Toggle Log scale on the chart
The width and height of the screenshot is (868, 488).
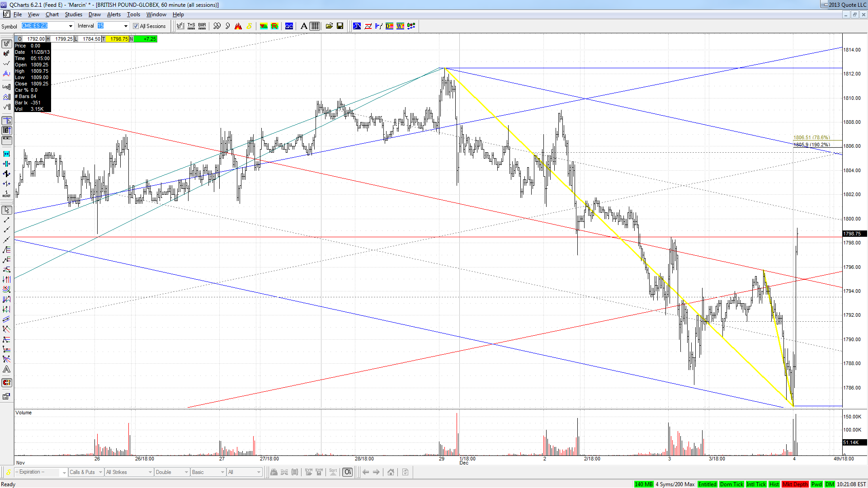pyautogui.click(x=6, y=87)
